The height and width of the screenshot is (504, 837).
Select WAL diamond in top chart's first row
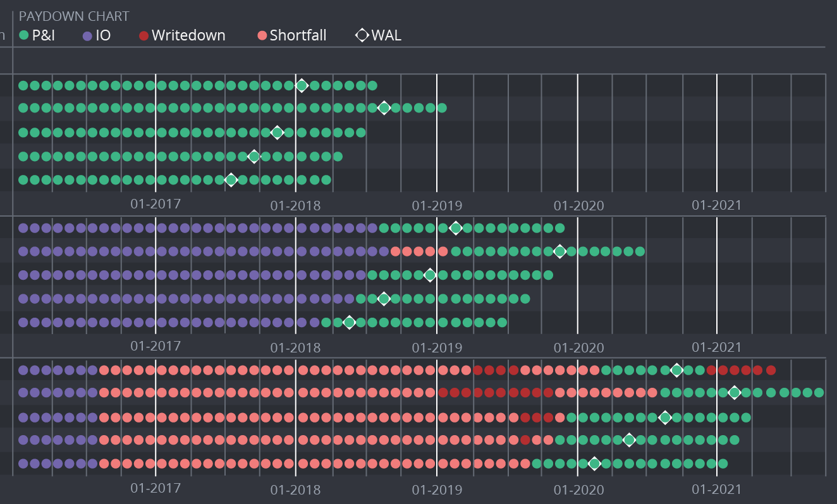pyautogui.click(x=302, y=86)
